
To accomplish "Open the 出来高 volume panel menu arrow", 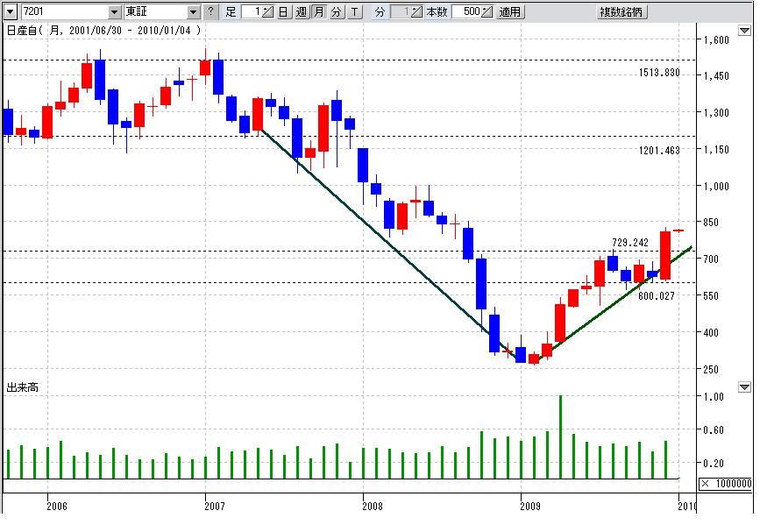I will (x=744, y=387).
